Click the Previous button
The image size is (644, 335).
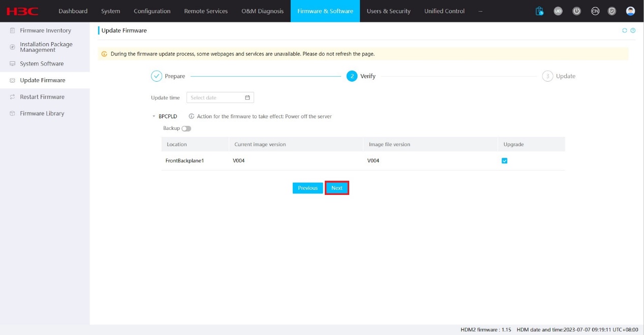[308, 188]
